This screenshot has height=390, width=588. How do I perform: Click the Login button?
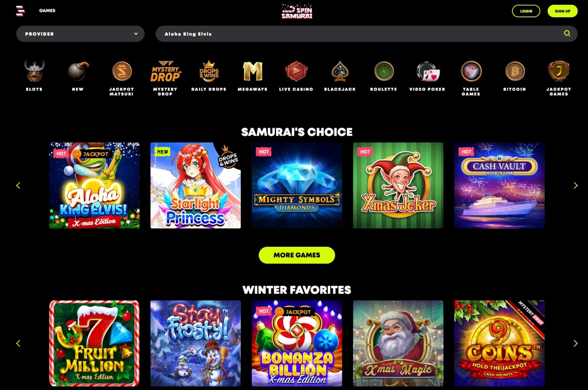526,11
